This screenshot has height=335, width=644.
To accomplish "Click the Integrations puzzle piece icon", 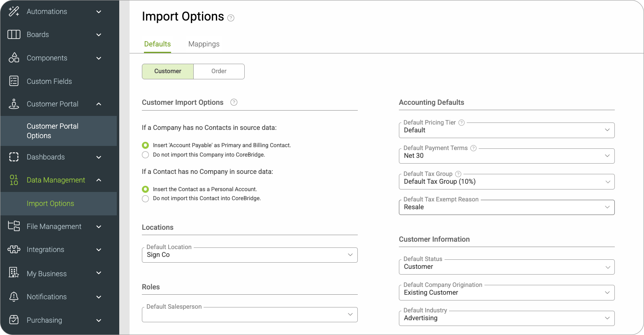I will point(14,250).
